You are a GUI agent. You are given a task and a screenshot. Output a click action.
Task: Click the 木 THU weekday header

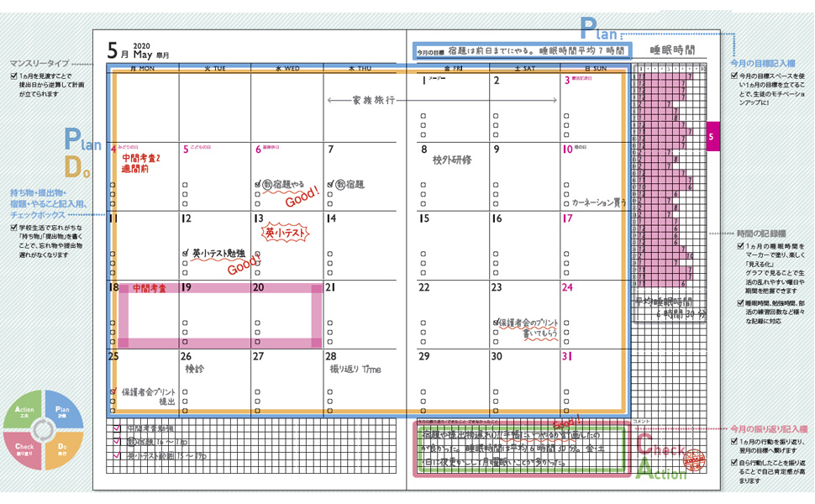(x=360, y=68)
